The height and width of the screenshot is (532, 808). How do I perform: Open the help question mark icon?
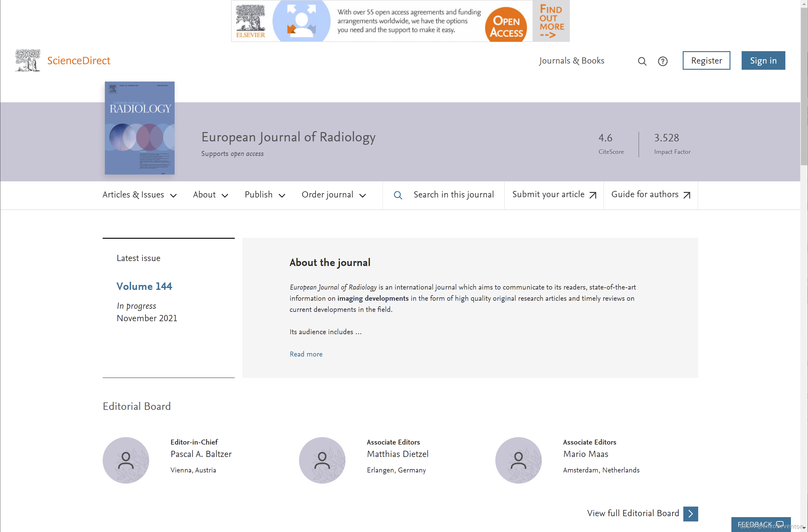662,61
